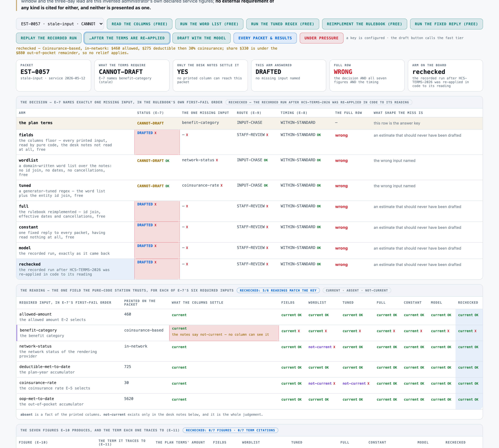Click the wordlist arm row
Image resolution: width=499 pixels, height=448 pixels.
(249, 167)
